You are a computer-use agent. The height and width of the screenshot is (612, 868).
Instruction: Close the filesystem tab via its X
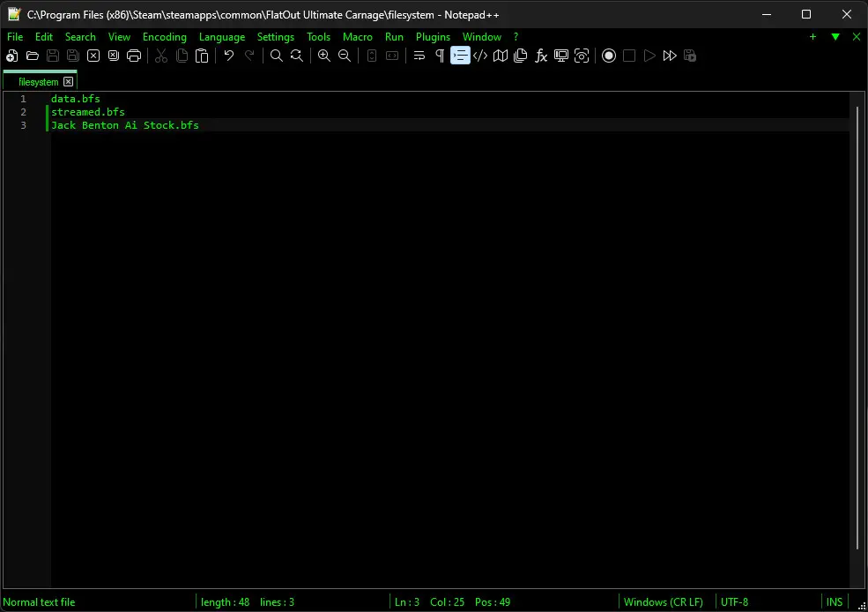pos(68,82)
